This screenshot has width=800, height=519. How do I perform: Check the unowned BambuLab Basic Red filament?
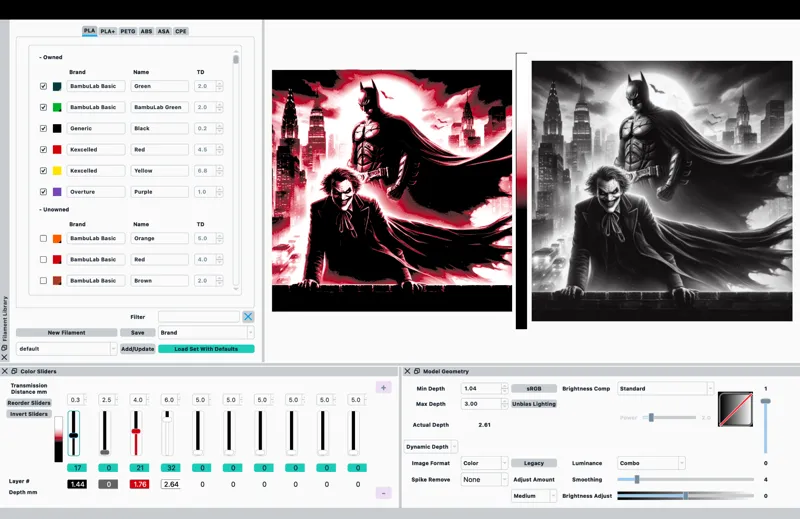43,259
